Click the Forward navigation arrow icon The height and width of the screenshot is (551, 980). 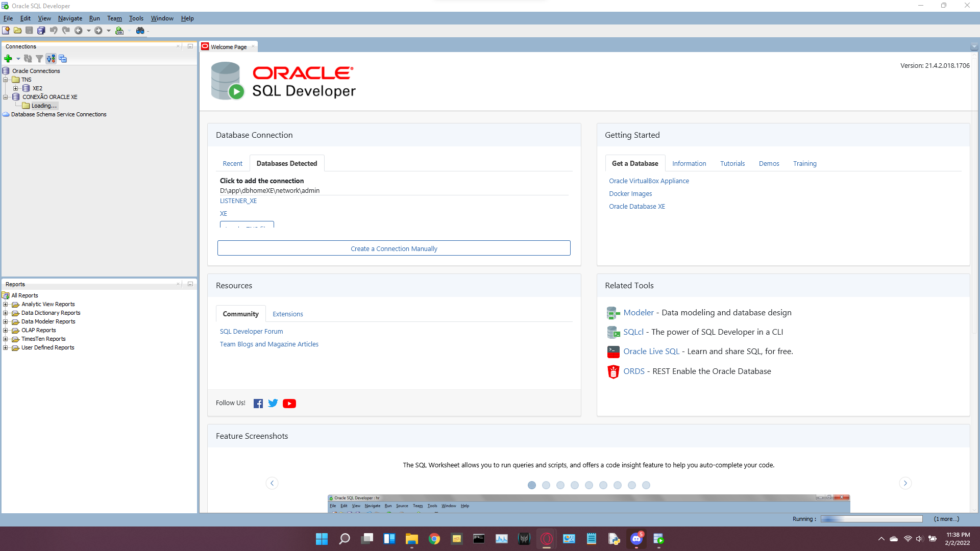tap(99, 31)
